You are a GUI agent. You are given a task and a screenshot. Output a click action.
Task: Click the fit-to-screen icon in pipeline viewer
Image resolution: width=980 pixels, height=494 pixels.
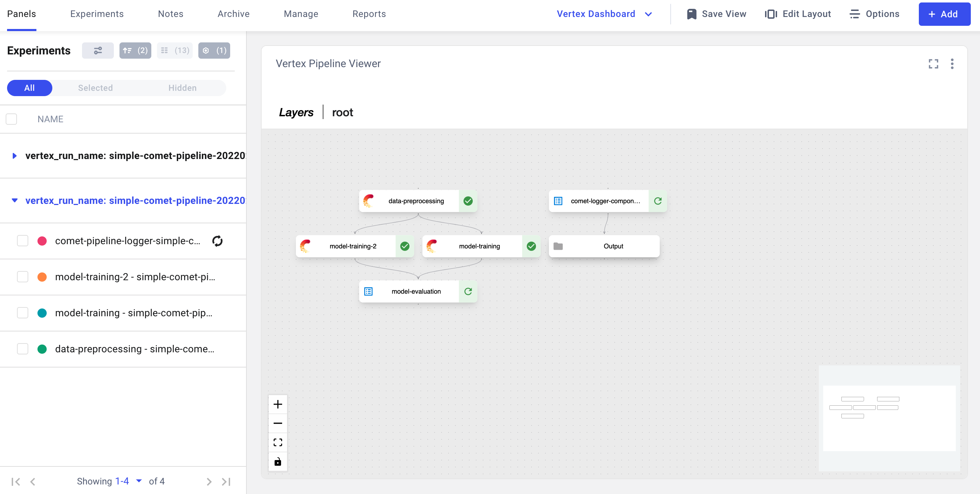point(277,442)
